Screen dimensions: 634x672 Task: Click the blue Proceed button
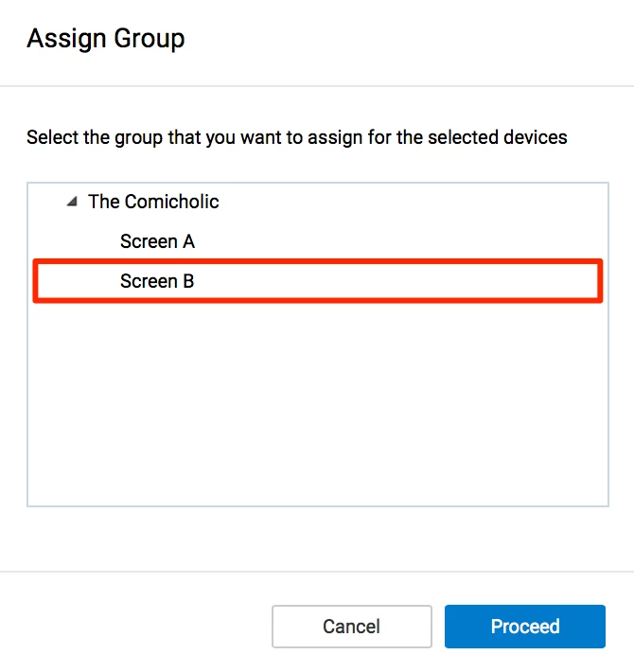coord(524,627)
